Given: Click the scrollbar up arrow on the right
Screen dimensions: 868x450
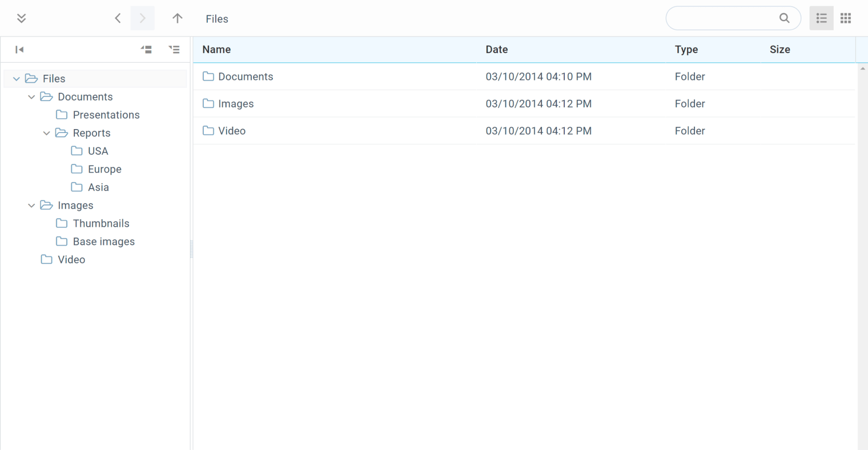Looking at the screenshot, I should pos(863,69).
